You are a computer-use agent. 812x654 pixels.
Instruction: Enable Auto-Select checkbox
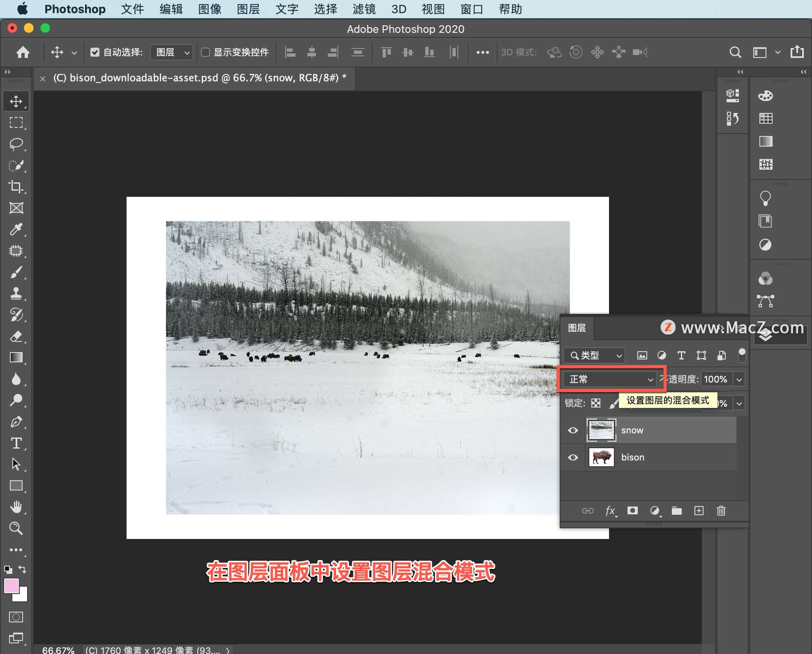pos(94,52)
